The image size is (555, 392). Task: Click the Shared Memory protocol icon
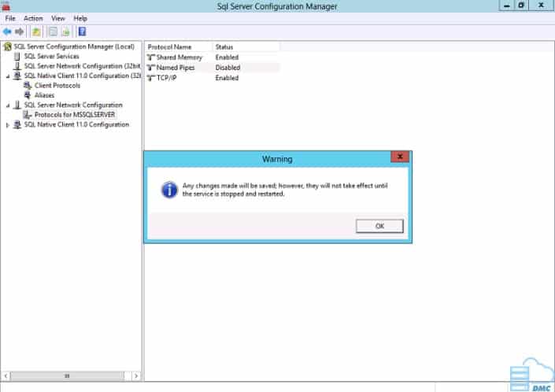151,57
